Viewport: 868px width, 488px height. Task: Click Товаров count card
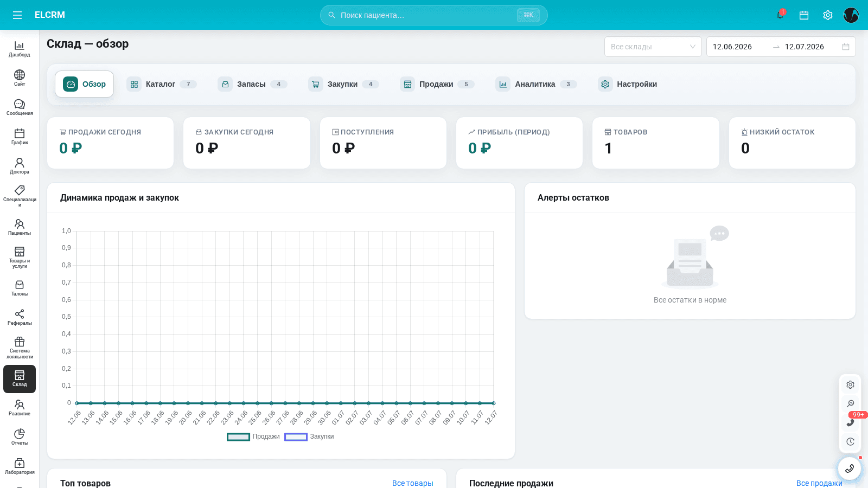point(656,143)
